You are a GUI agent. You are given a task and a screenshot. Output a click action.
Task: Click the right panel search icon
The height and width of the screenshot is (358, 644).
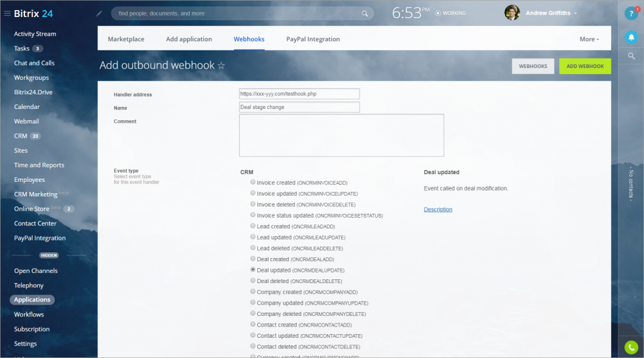[x=631, y=56]
